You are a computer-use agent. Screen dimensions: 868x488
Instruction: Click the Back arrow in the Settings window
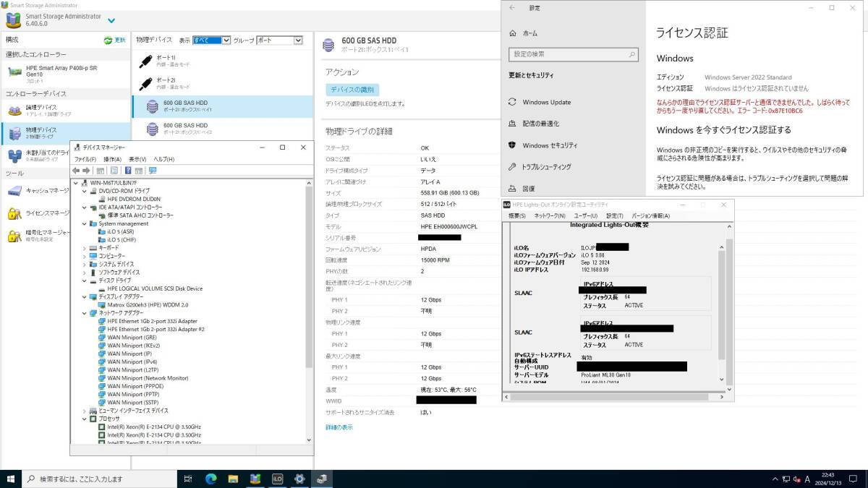(512, 8)
